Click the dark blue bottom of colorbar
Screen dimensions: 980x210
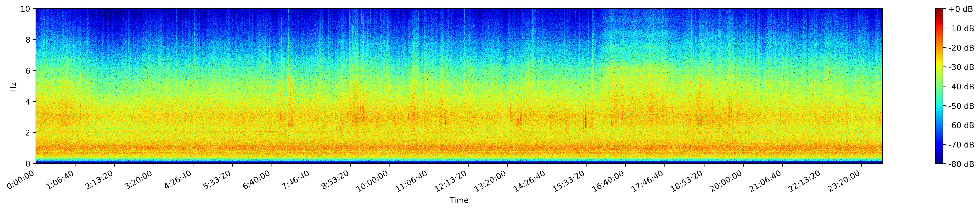click(939, 162)
